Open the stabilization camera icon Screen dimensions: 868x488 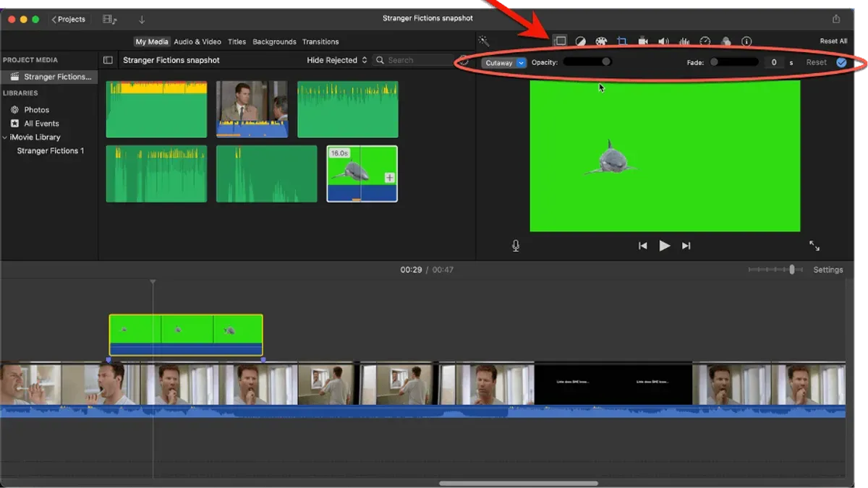[x=642, y=42]
